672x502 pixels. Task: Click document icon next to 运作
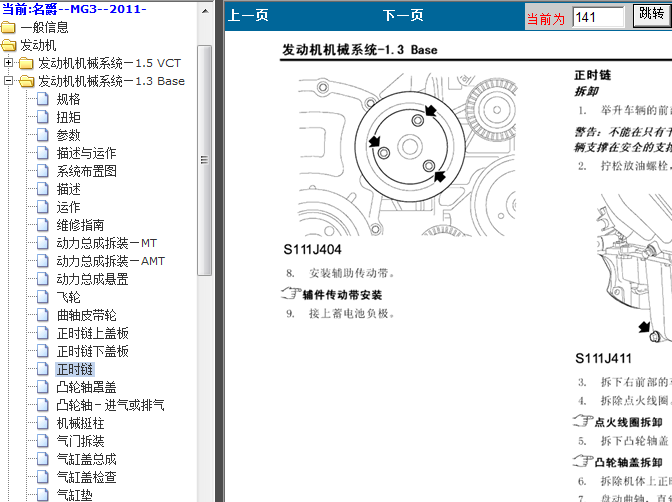[x=42, y=207]
